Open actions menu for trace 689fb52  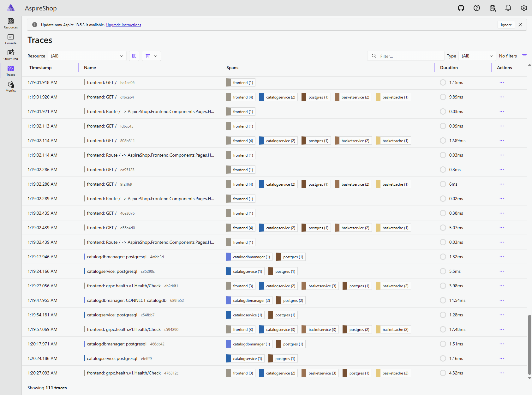(502, 300)
